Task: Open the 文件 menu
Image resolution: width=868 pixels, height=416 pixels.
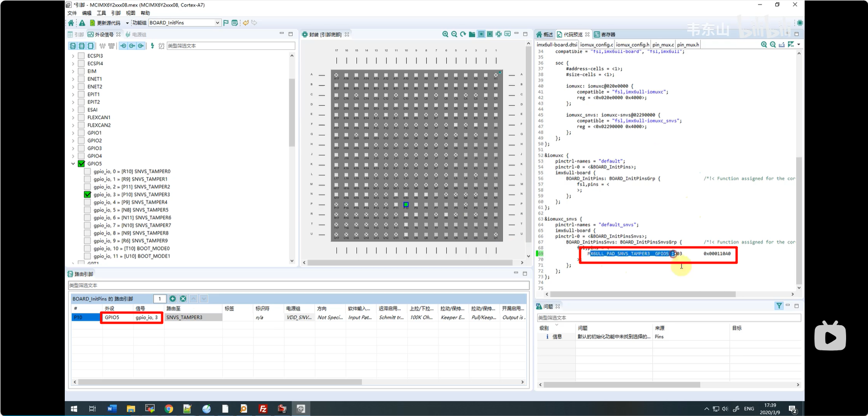Action: click(x=72, y=13)
